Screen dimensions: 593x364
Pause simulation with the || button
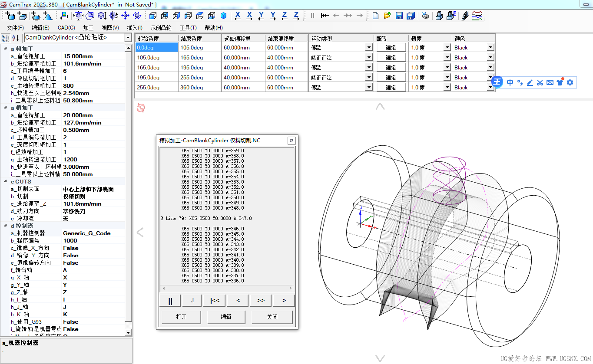tap(170, 300)
